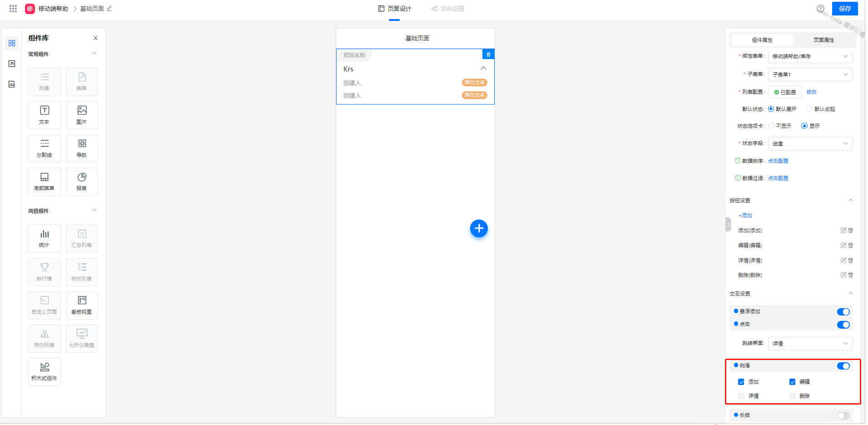Image resolution: width=868 pixels, height=425 pixels.
Task: Select the 导航 navigation component
Action: (82, 149)
